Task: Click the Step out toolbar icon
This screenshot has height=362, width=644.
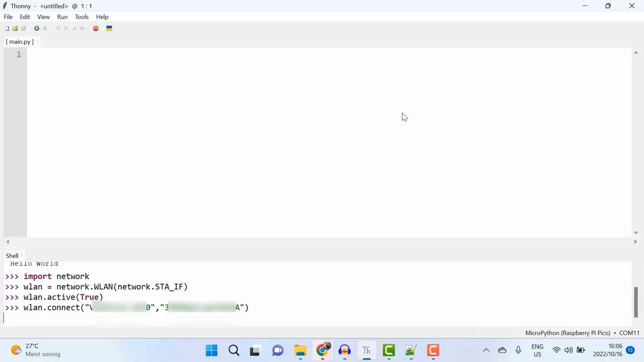Action: tap(74, 29)
